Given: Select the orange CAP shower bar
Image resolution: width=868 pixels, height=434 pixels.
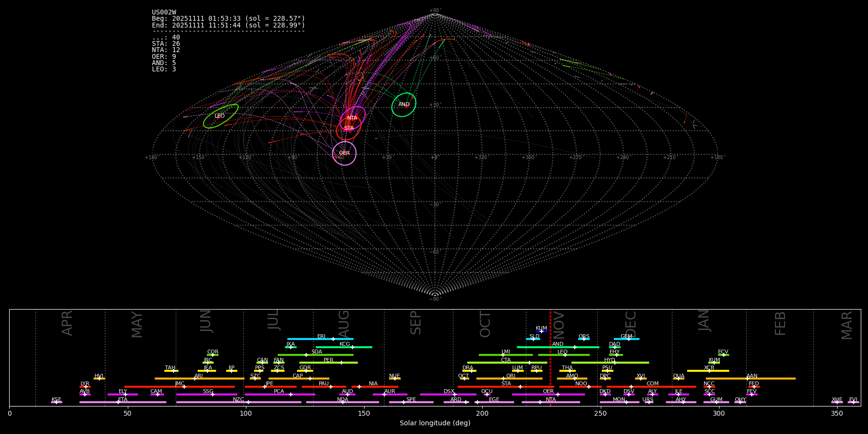Looking at the screenshot, I should point(299,379).
